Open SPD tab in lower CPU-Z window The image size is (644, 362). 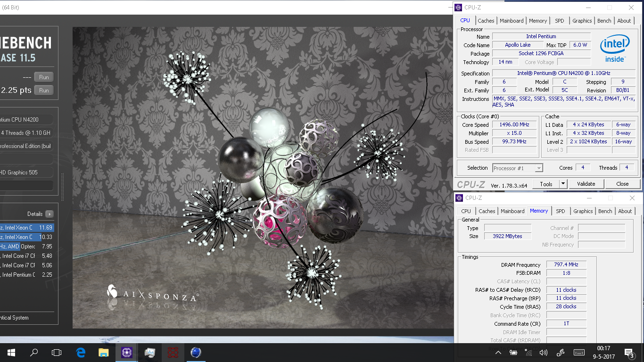pyautogui.click(x=560, y=211)
